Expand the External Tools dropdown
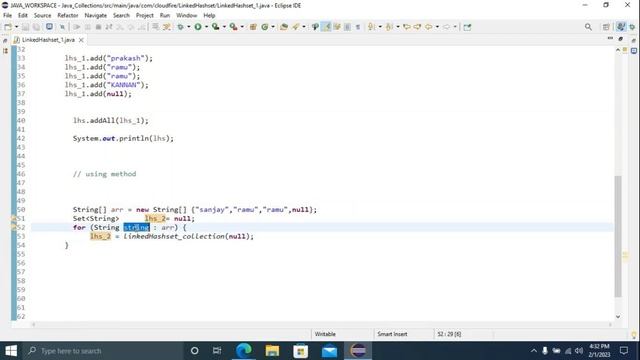640x360 pixels. coord(242,27)
